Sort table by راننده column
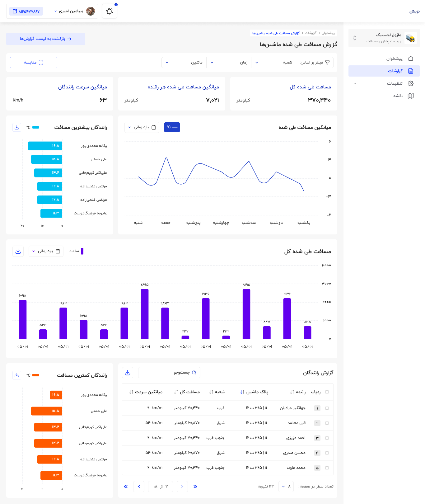This screenshot has width=425, height=504. [298, 392]
